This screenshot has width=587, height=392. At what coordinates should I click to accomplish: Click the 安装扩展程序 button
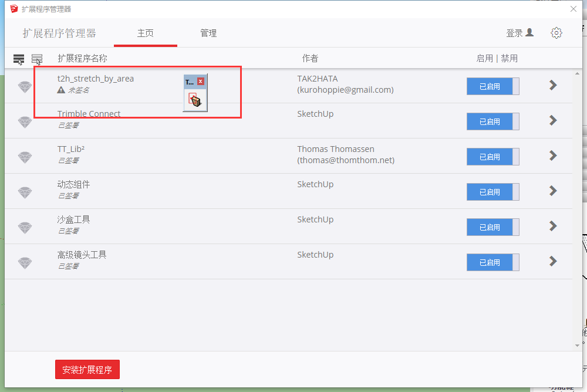[87, 370]
